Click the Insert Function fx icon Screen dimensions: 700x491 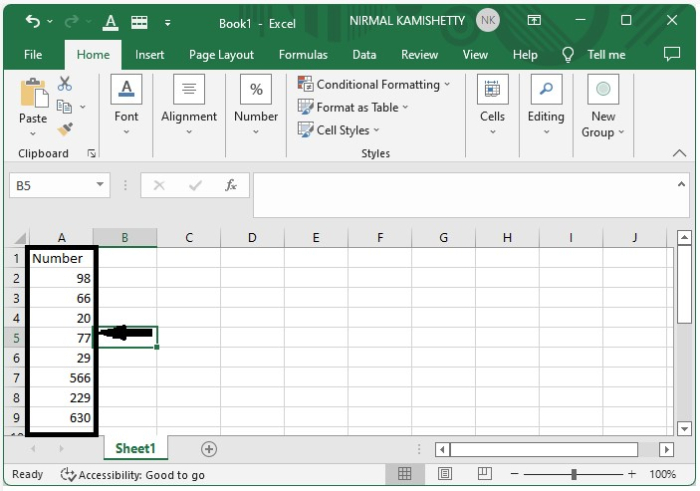[231, 185]
